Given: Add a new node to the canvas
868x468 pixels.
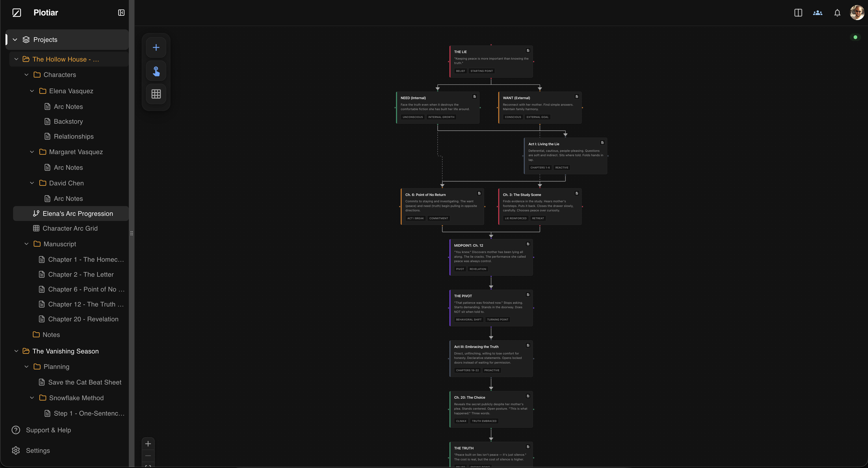Looking at the screenshot, I should [156, 47].
